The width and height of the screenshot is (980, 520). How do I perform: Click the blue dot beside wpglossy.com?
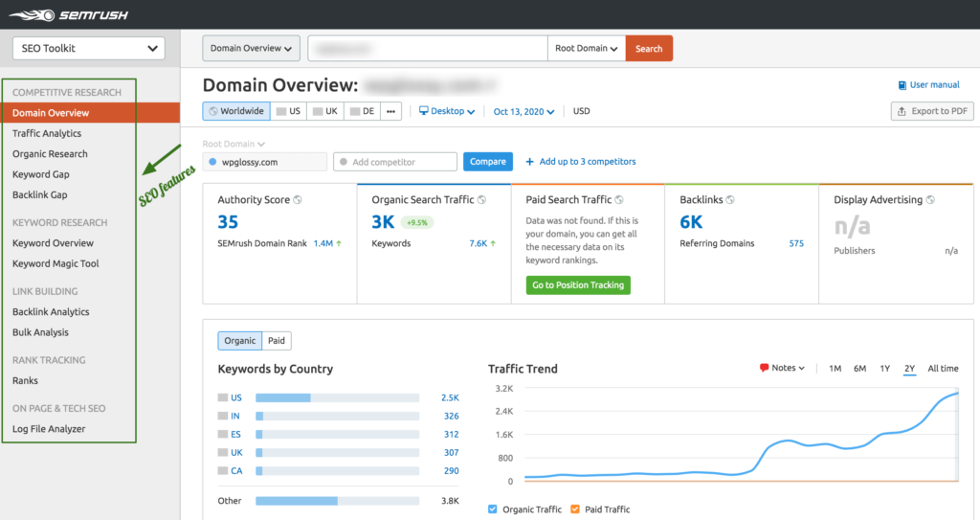212,162
